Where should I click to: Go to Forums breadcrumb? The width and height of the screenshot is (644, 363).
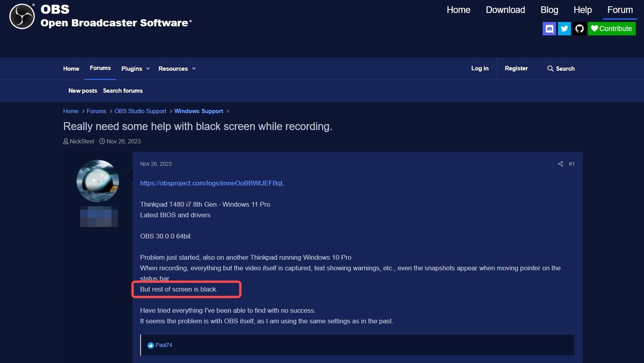pyautogui.click(x=97, y=111)
